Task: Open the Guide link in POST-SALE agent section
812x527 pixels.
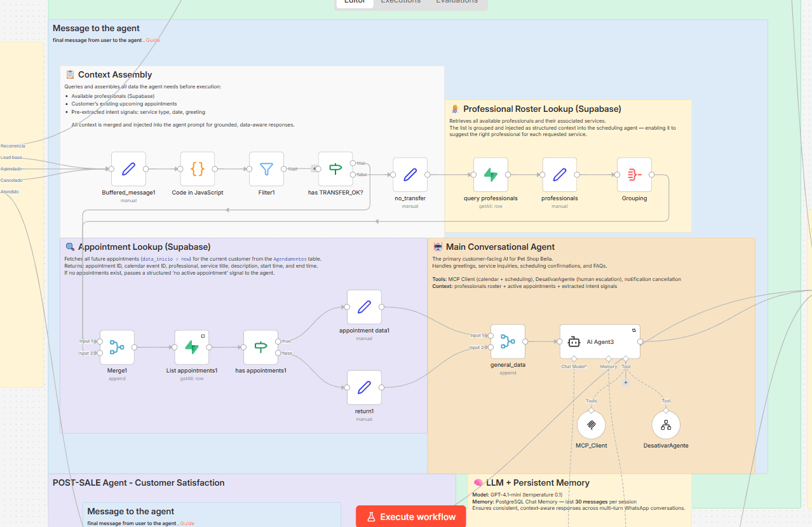Action: (187, 523)
